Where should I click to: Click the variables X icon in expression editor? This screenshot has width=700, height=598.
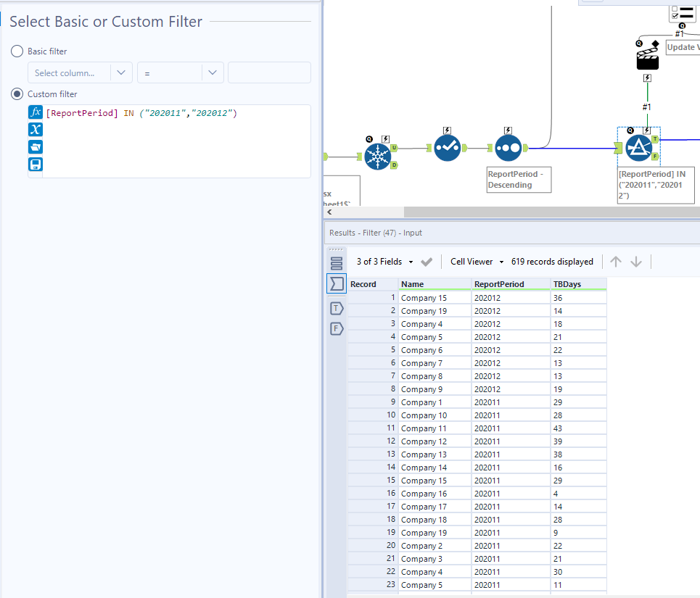coord(36,130)
